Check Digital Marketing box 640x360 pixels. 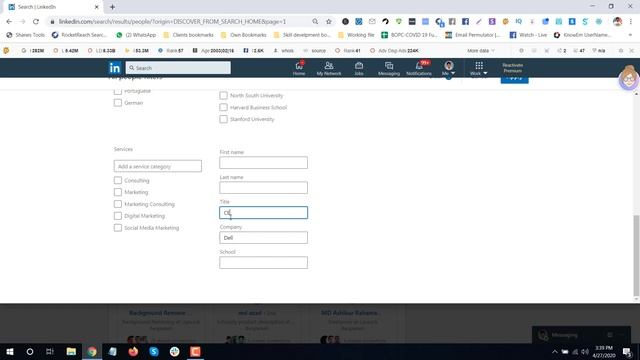pos(118,216)
